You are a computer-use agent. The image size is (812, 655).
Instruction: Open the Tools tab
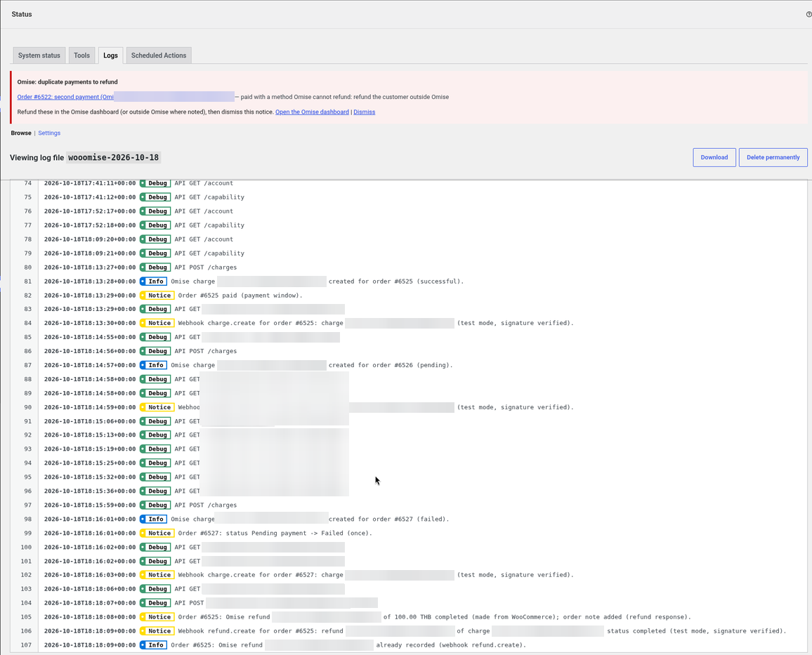[81, 55]
